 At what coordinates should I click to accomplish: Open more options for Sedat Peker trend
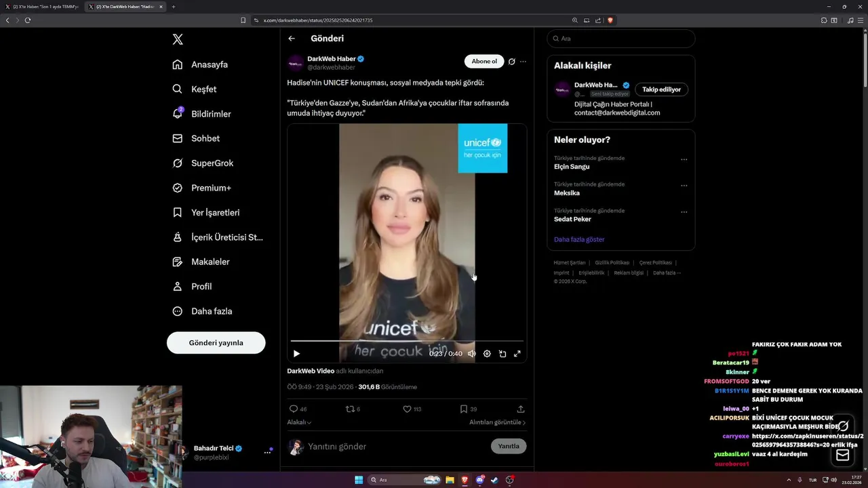click(x=684, y=212)
